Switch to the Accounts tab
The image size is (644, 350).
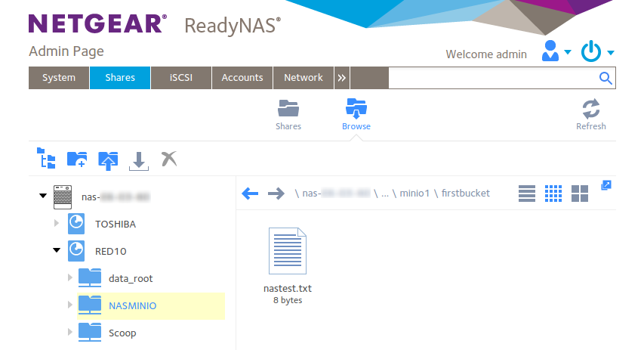[242, 78]
